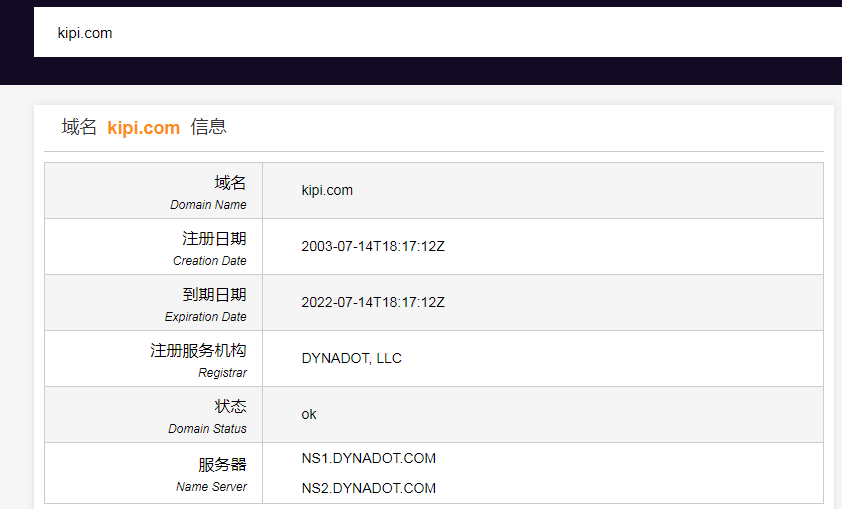Click the 域名 text in the heading
The image size is (842, 509).
coord(79,127)
